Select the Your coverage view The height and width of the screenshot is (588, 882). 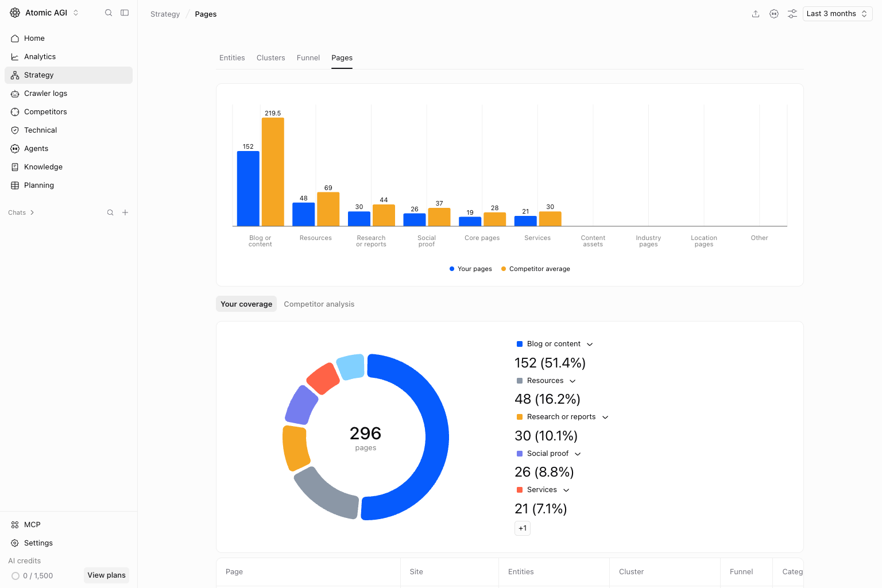click(x=246, y=304)
